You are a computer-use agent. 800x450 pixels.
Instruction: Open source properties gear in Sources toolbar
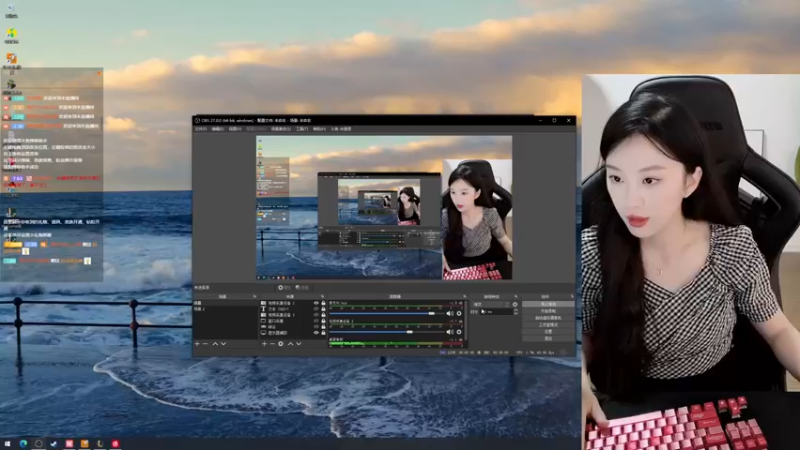pyautogui.click(x=281, y=344)
